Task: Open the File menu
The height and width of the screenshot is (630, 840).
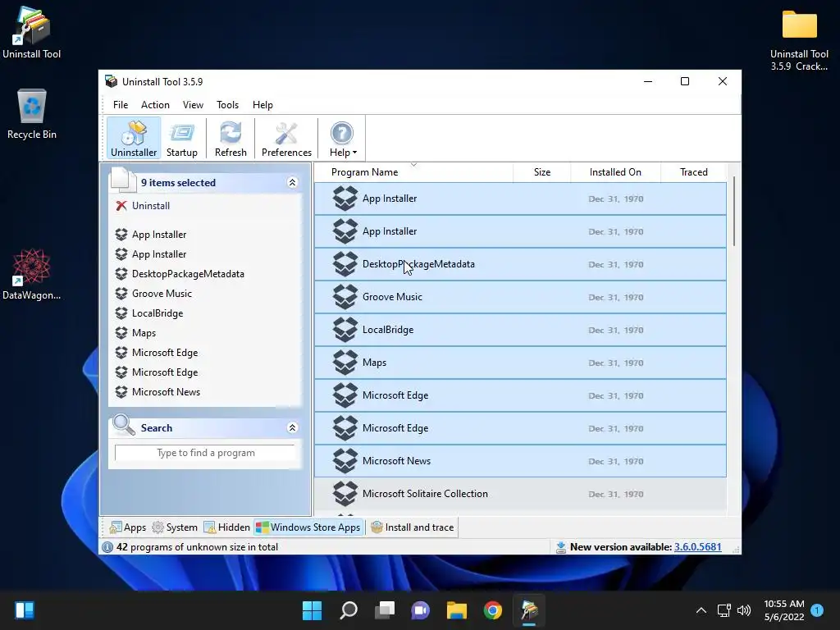Action: (x=121, y=105)
